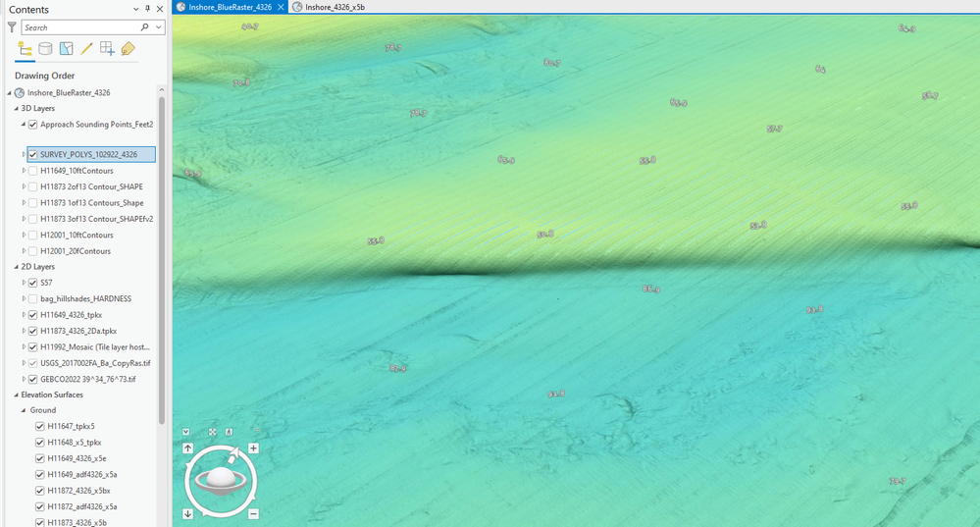
Task: Select the List By Editing pencil icon
Action: [87, 49]
